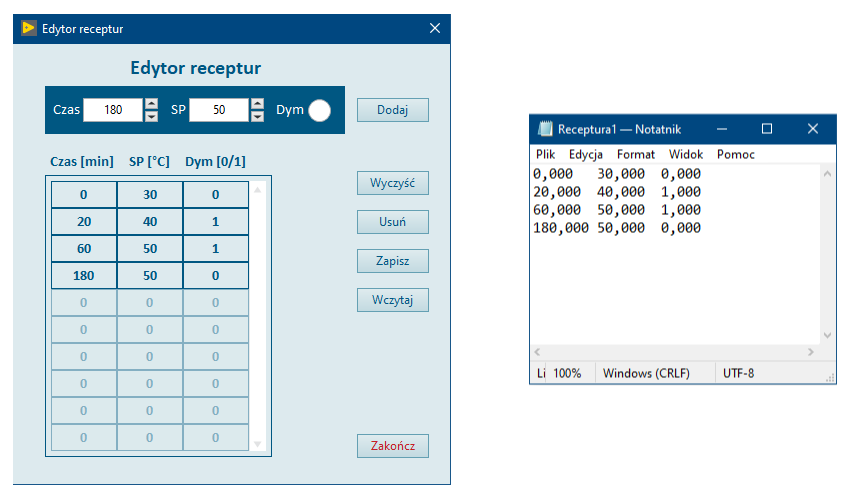Click the Czas input field showing 180

[x=113, y=110]
